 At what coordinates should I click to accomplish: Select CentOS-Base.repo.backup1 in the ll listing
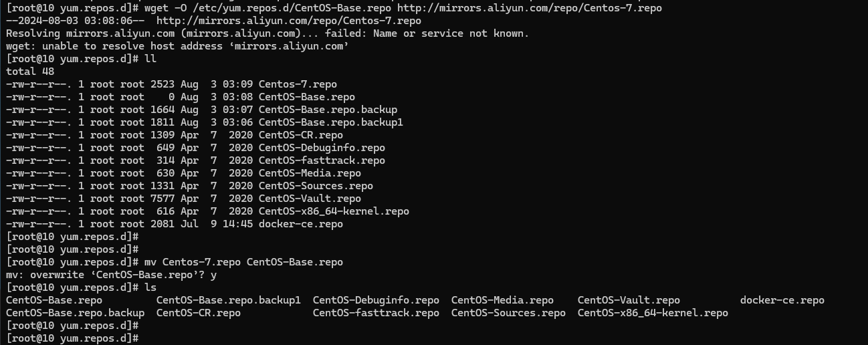pos(331,122)
